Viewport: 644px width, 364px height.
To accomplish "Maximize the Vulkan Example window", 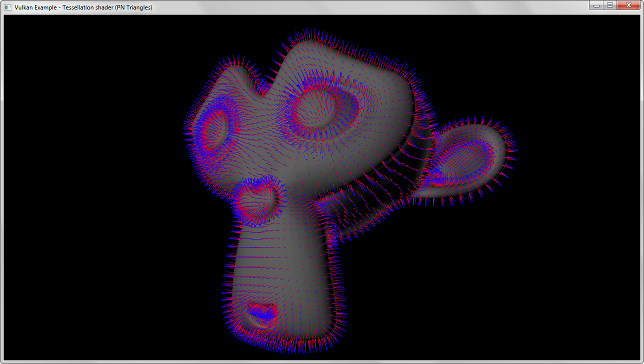I will [609, 5].
